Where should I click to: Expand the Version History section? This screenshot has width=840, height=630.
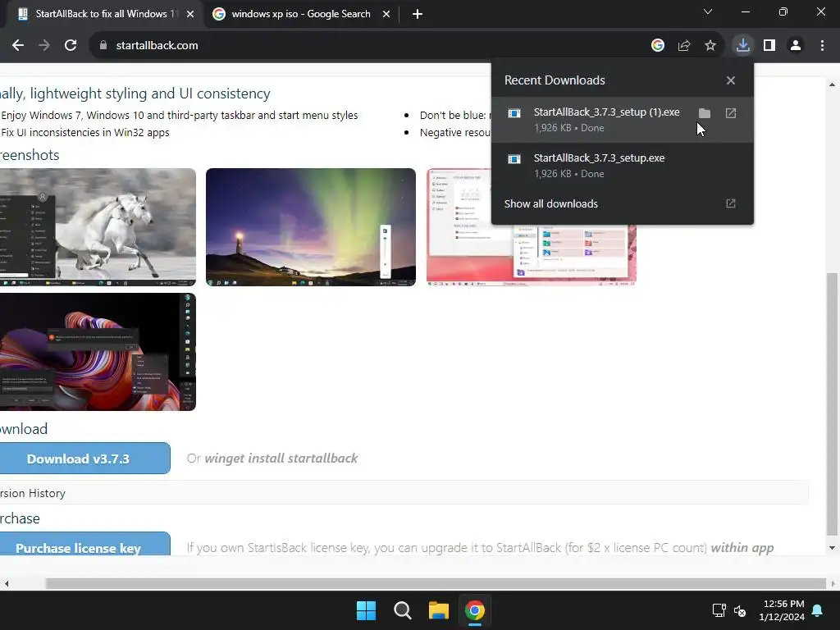(x=404, y=493)
